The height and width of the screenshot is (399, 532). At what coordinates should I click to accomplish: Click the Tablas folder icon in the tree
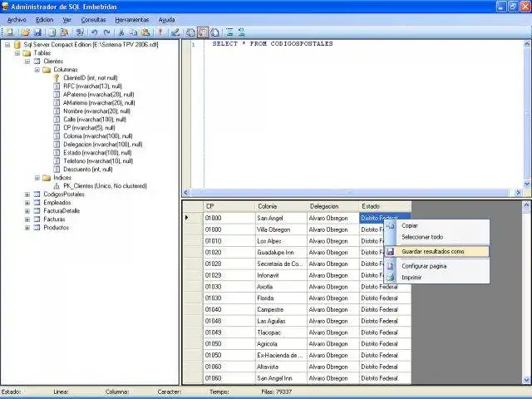point(27,53)
